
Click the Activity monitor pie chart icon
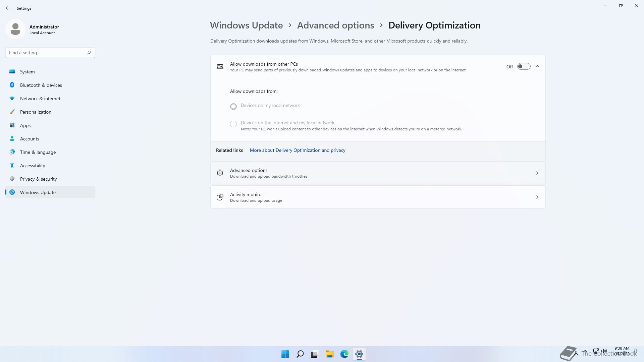pos(220,197)
